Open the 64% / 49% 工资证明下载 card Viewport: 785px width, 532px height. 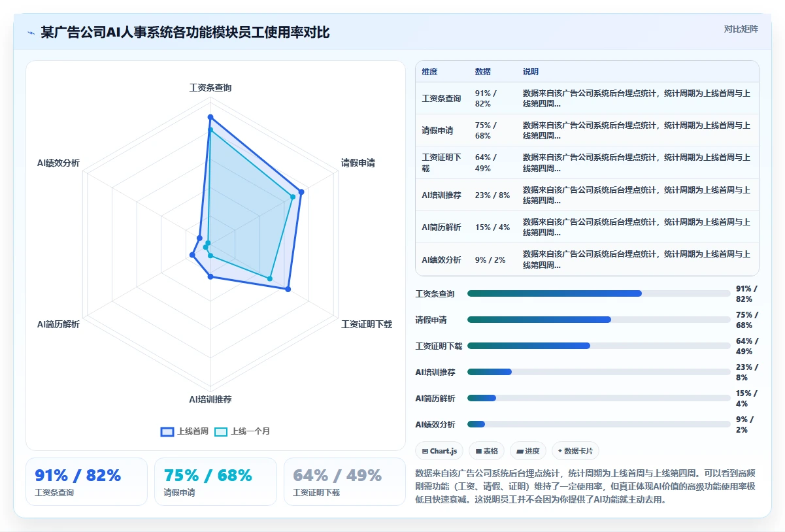point(344,482)
